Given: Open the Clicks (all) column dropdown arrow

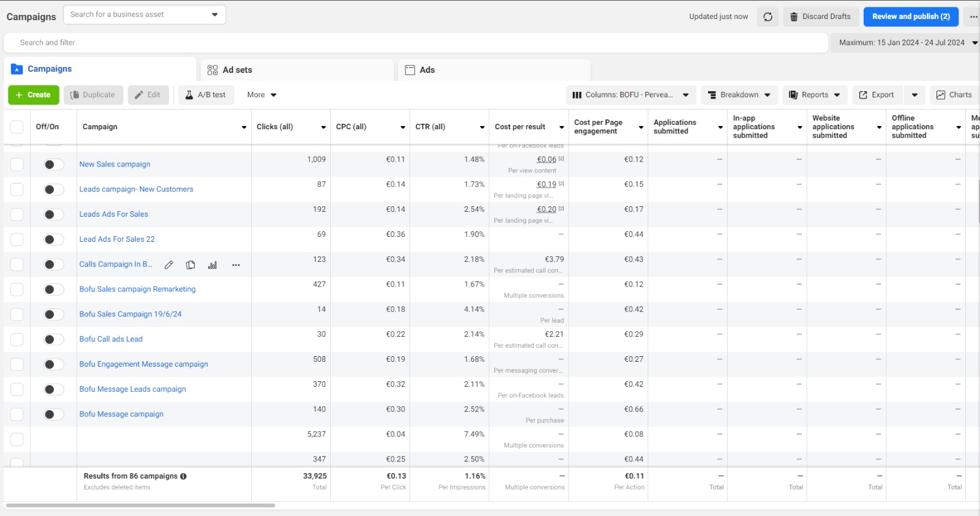Looking at the screenshot, I should click(x=323, y=127).
